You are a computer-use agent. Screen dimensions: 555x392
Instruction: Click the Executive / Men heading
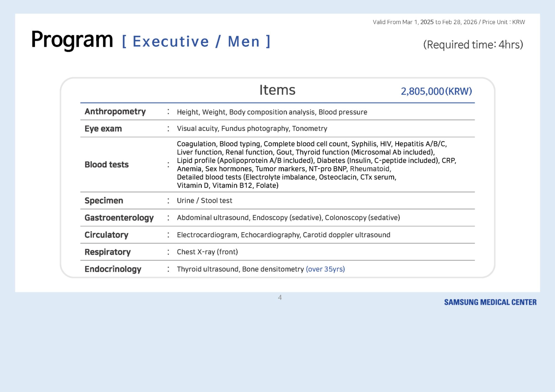click(196, 42)
